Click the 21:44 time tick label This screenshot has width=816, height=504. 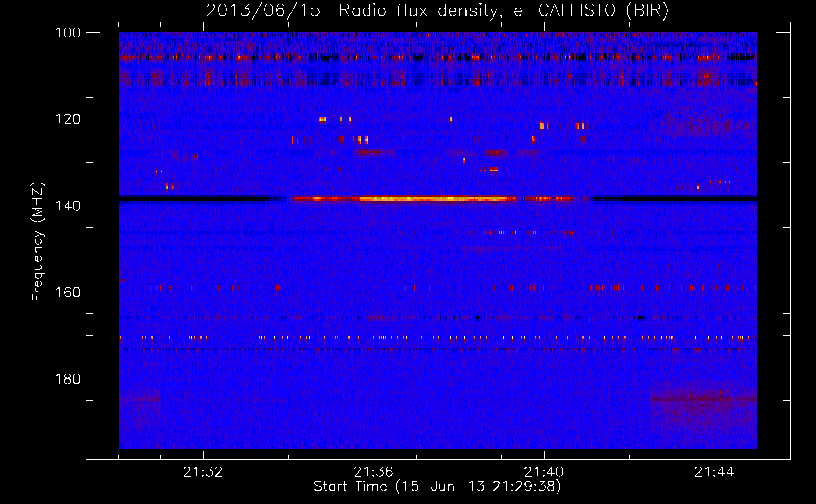[x=715, y=472]
